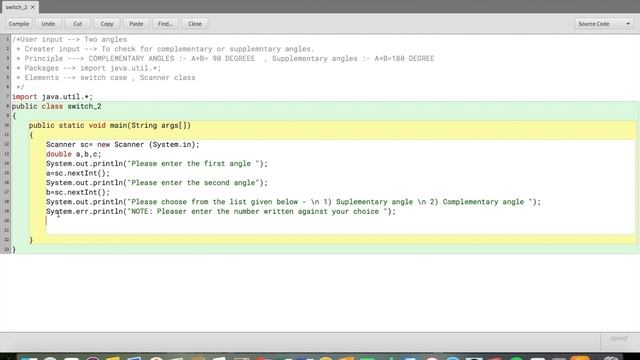Click the System.err.println NOTE line

coord(221,211)
